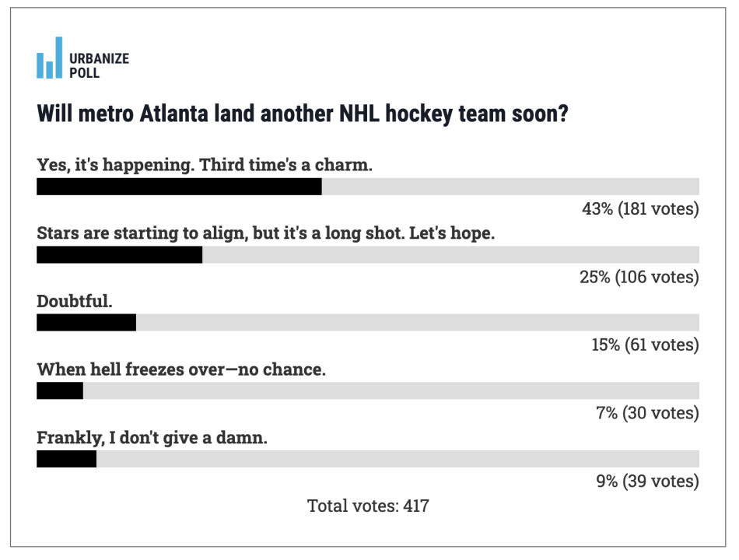This screenshot has height=560, width=739.
Task: Select 'When hell freezes over' answer label
Action: click(181, 369)
